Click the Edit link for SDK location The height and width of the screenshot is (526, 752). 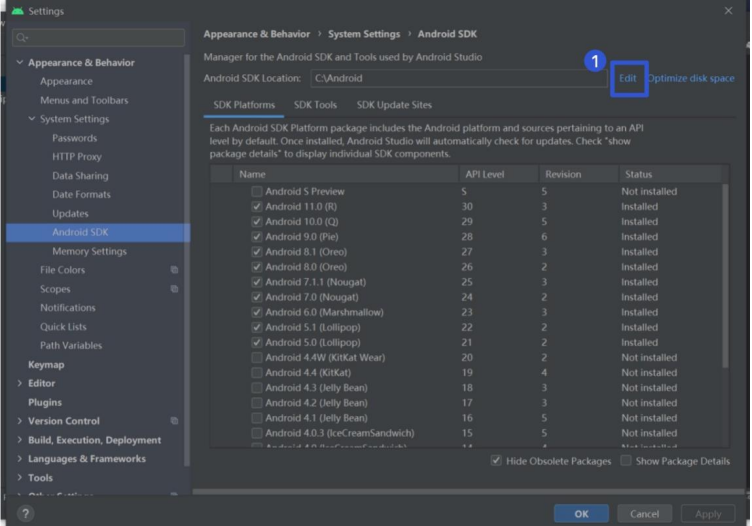[x=627, y=78]
